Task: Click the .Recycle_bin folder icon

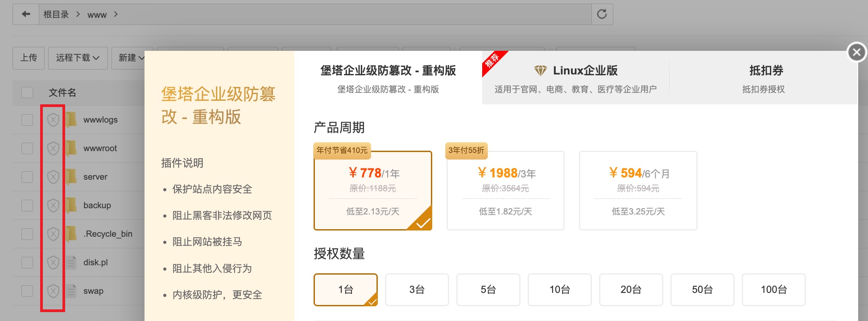Action: point(71,234)
